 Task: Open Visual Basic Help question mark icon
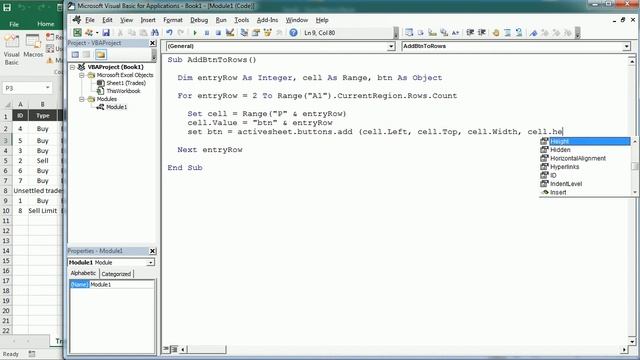click(293, 33)
